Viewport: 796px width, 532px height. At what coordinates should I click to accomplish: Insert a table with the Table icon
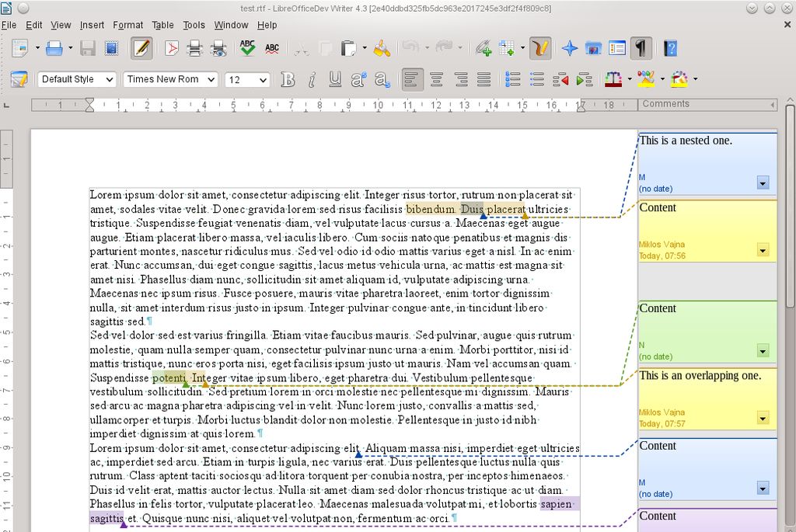(507, 48)
